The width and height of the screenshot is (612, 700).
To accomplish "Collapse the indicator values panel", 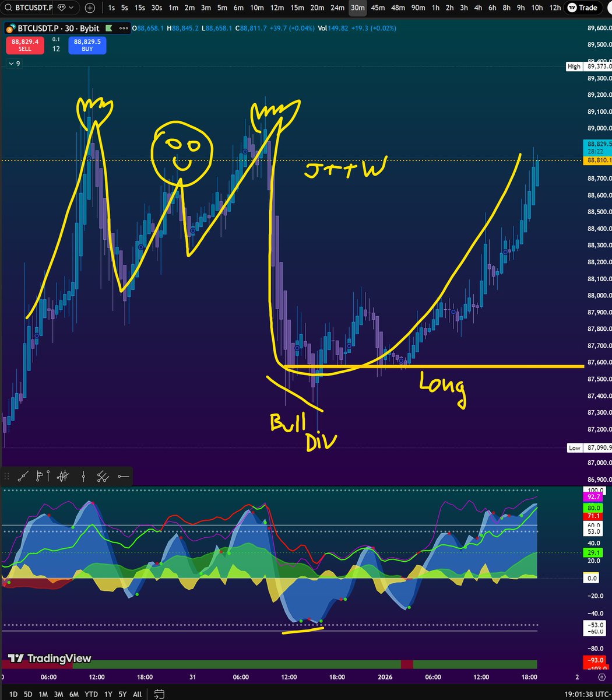I will [12, 64].
